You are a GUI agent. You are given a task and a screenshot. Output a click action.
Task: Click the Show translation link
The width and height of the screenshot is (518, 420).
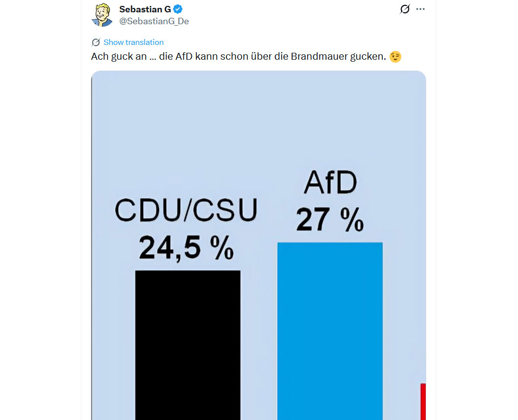coord(133,42)
